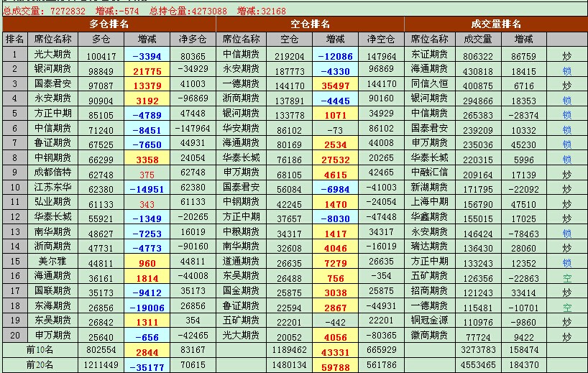The height and width of the screenshot is (373, 588).
Task: Click the 空仓 column header
Action: click(x=289, y=39)
